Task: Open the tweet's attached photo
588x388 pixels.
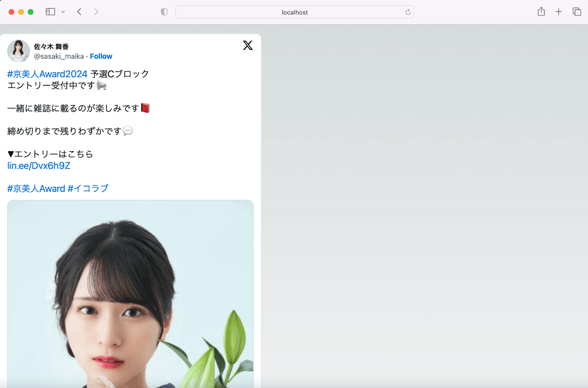Action: 130,294
